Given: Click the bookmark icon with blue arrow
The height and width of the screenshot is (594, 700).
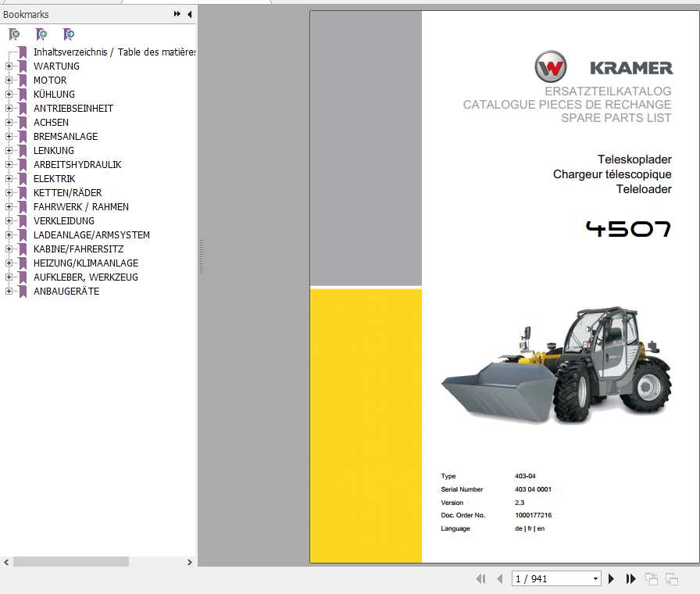Looking at the screenshot, I should click(x=69, y=34).
